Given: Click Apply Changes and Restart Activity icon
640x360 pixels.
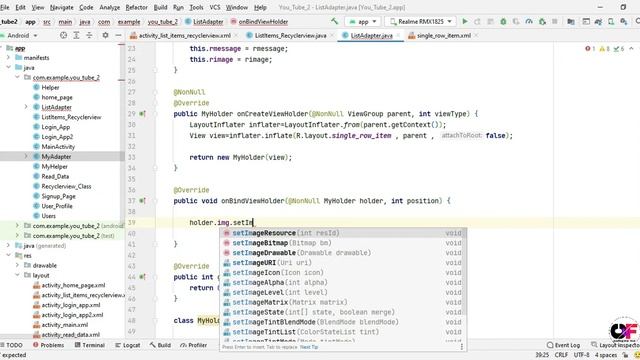Looking at the screenshot, I should [478, 21].
